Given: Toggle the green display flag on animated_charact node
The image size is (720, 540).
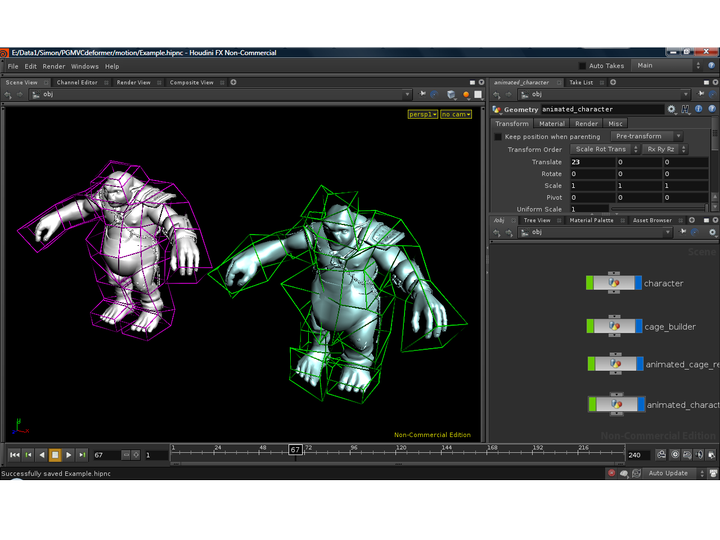Looking at the screenshot, I should (x=592, y=404).
